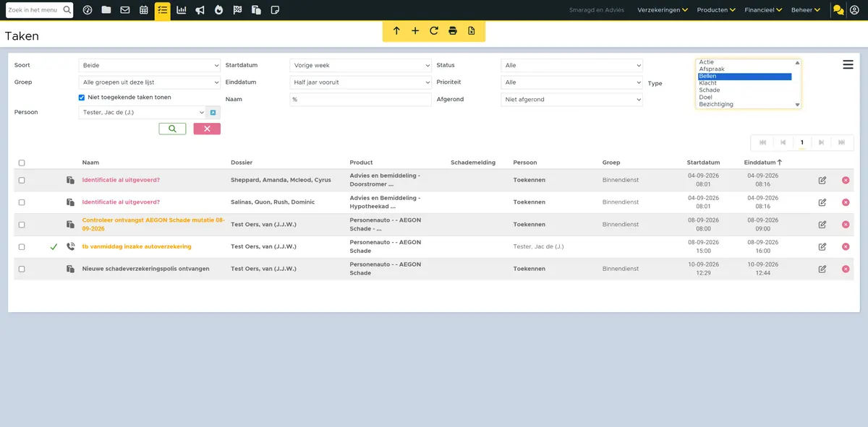
Task: Open the checkered flag icon in top bar
Action: coord(237,10)
